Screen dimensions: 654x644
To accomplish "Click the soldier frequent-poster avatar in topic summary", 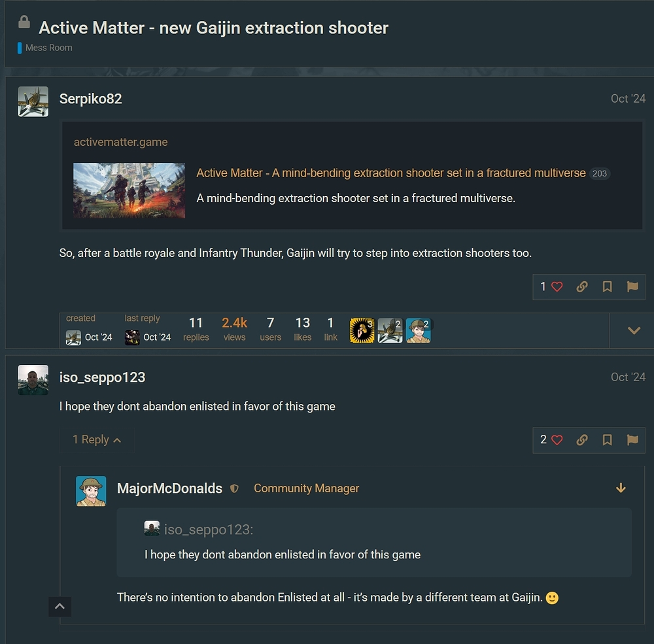I will pyautogui.click(x=418, y=331).
